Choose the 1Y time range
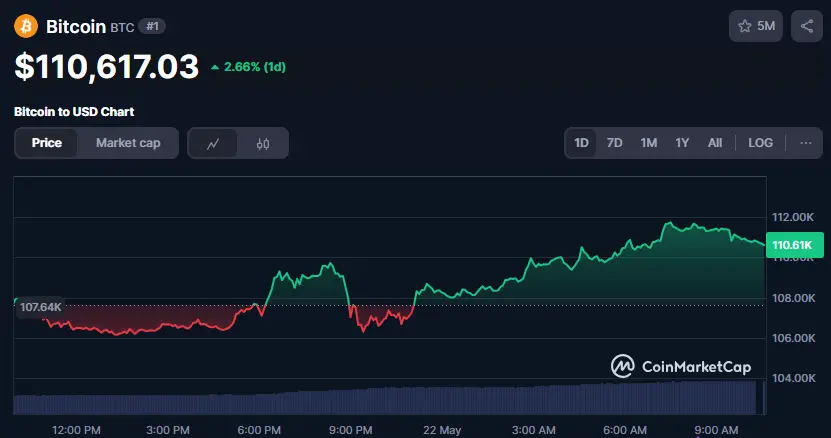Screen dimensions: 831x438 (682, 143)
